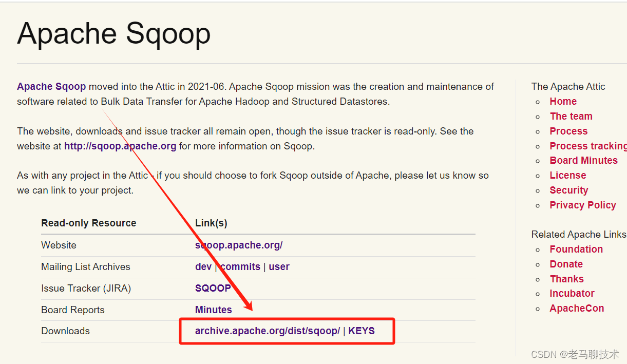Screen dimensions: 627x364
Task: Click the Website row label
Action: [x=59, y=245]
